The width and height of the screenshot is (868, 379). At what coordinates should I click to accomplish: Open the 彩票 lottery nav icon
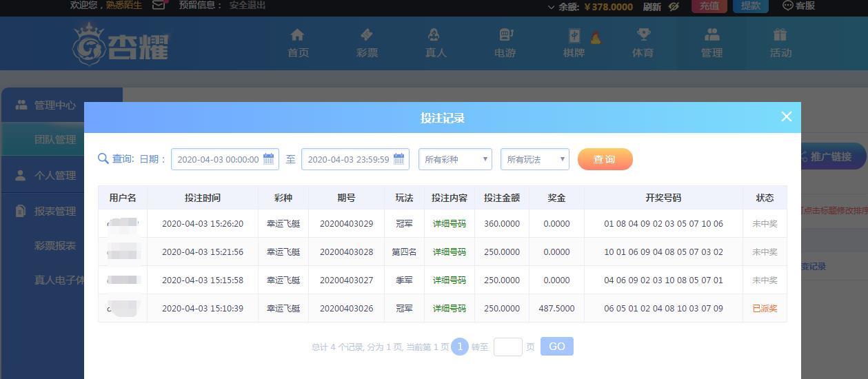coord(366,35)
